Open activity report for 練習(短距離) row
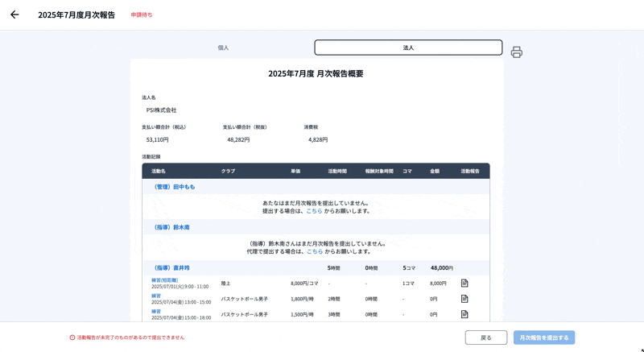Viewport: 644px width, 352px height. [x=464, y=284]
